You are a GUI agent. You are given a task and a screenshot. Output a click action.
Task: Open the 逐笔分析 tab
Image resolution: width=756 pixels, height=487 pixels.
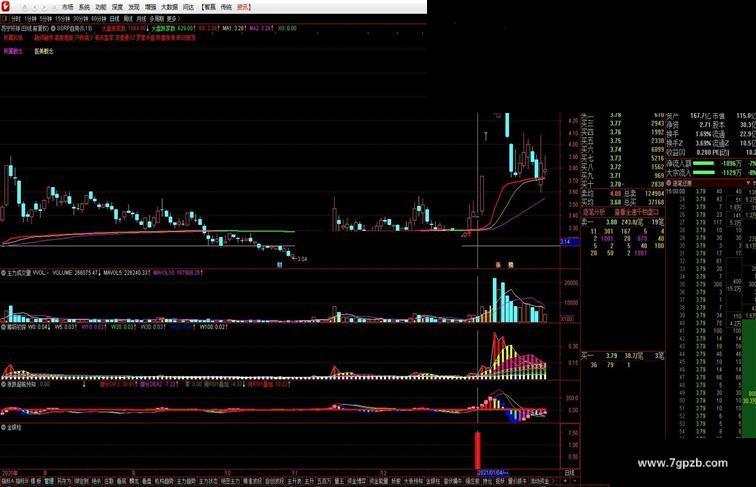pyautogui.click(x=594, y=212)
